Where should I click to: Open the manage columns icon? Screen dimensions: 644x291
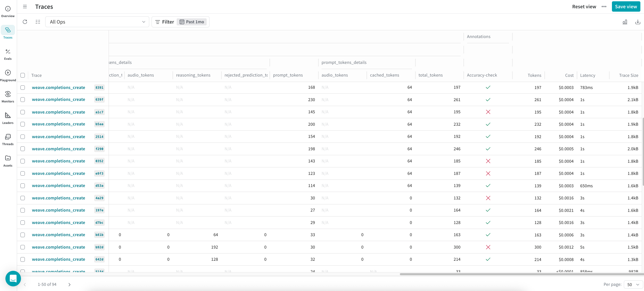[38, 22]
